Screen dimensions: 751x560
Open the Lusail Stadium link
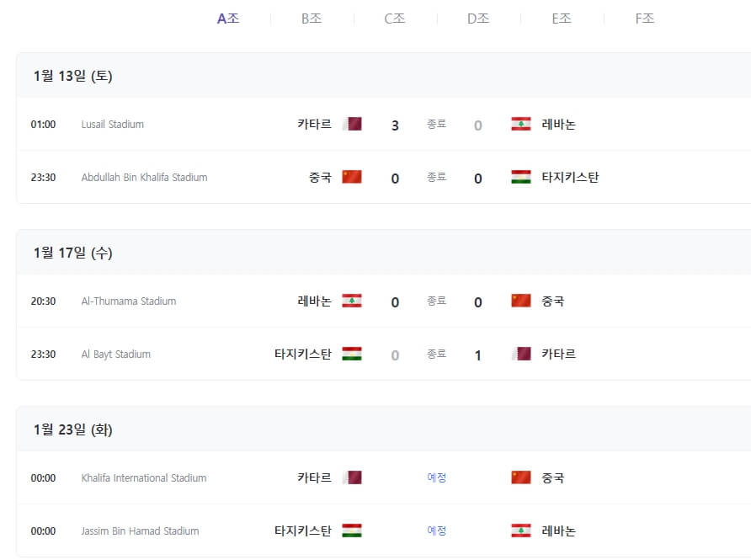coord(114,123)
